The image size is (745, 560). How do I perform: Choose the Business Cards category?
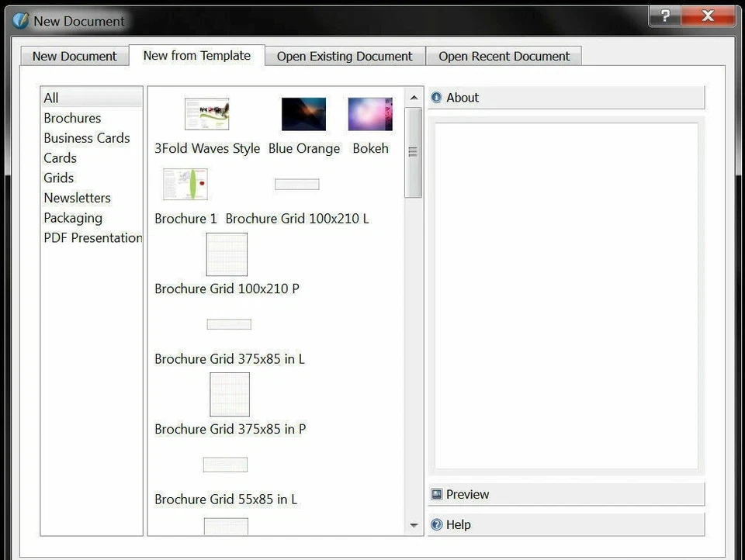coord(87,138)
